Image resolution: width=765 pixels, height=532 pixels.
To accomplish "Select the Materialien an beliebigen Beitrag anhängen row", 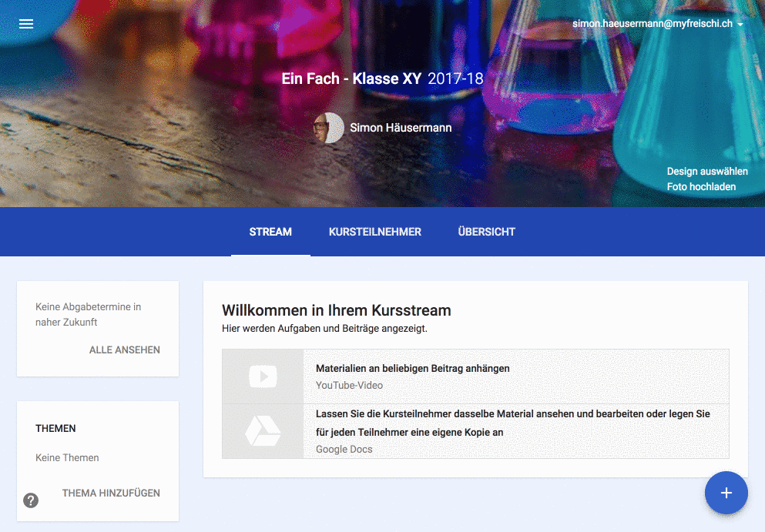I will coord(412,369).
